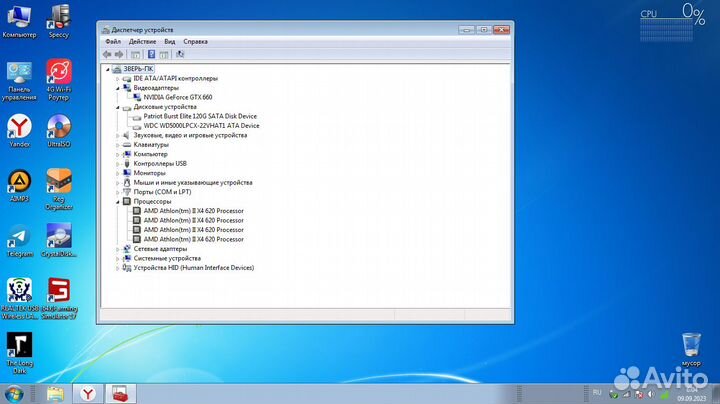Click Scan for hardware changes toolbar icon
The image size is (720, 404).
click(180, 54)
